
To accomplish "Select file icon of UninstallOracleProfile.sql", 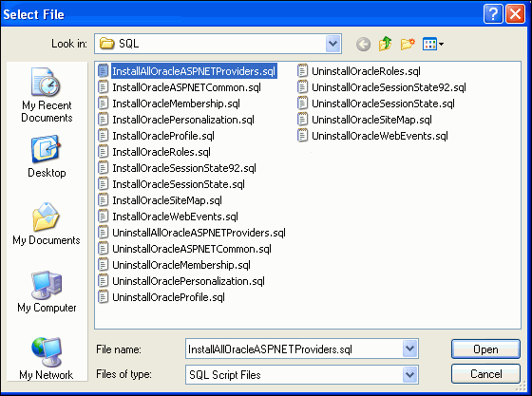I will click(103, 297).
